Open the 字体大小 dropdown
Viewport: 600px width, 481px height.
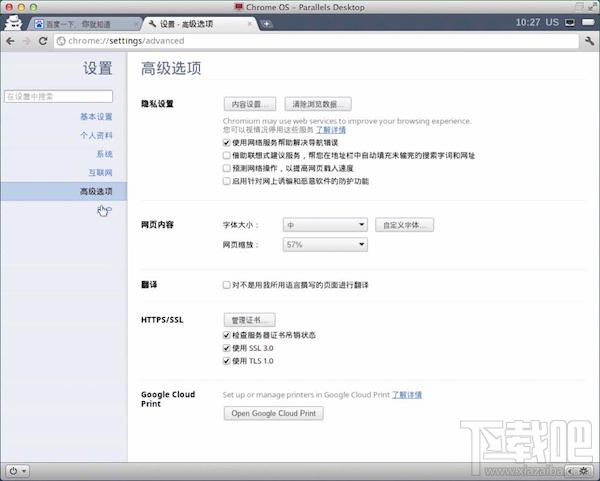pyautogui.click(x=325, y=225)
